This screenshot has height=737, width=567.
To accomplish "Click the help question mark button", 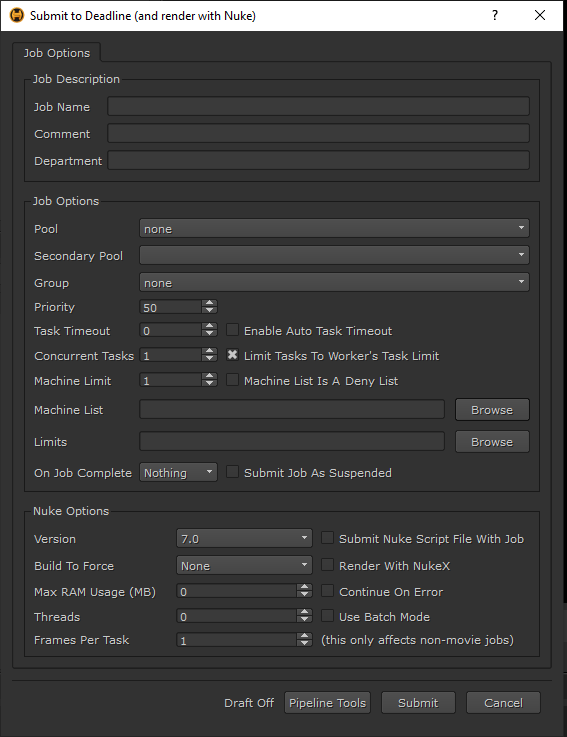I will (x=495, y=16).
